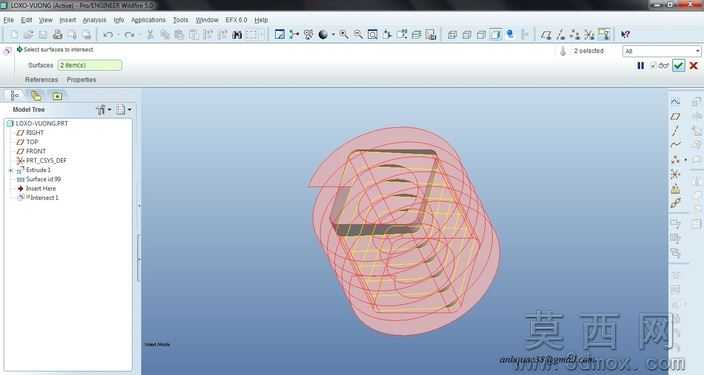Switch to Wireframe display style
Screen dimensions: 704x375
tap(452, 35)
